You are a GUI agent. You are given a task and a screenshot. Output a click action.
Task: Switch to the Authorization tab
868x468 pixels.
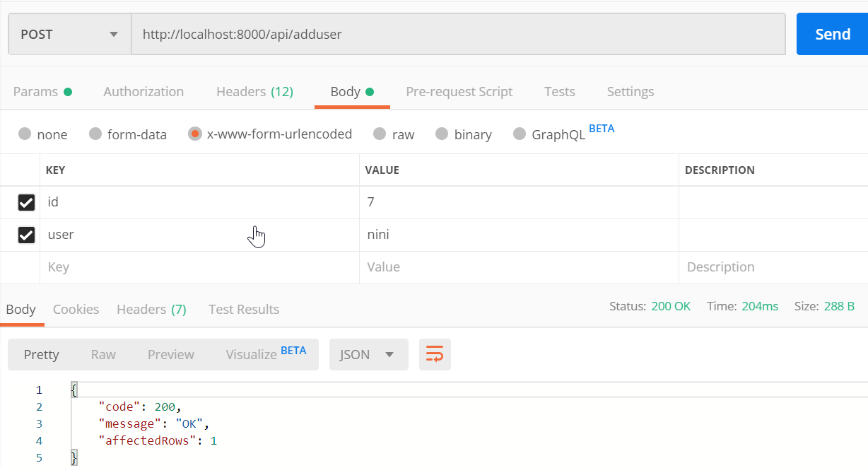143,91
